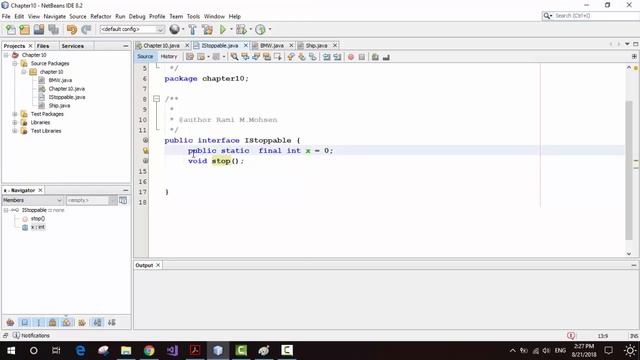Click the globe browser icon in toolbar
This screenshot has height=360, width=640.
click(x=175, y=29)
